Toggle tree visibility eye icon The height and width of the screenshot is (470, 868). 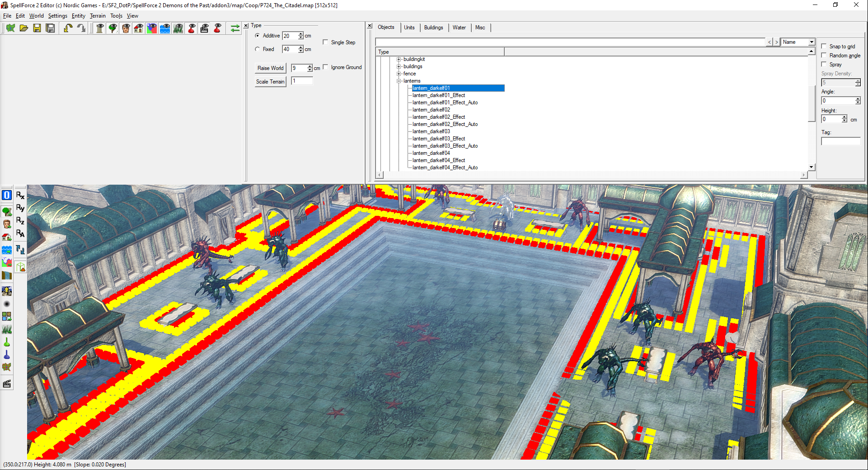point(113,28)
